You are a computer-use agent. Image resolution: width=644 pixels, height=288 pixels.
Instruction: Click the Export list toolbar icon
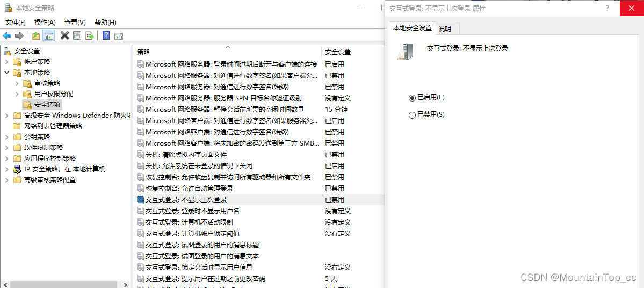(90, 36)
